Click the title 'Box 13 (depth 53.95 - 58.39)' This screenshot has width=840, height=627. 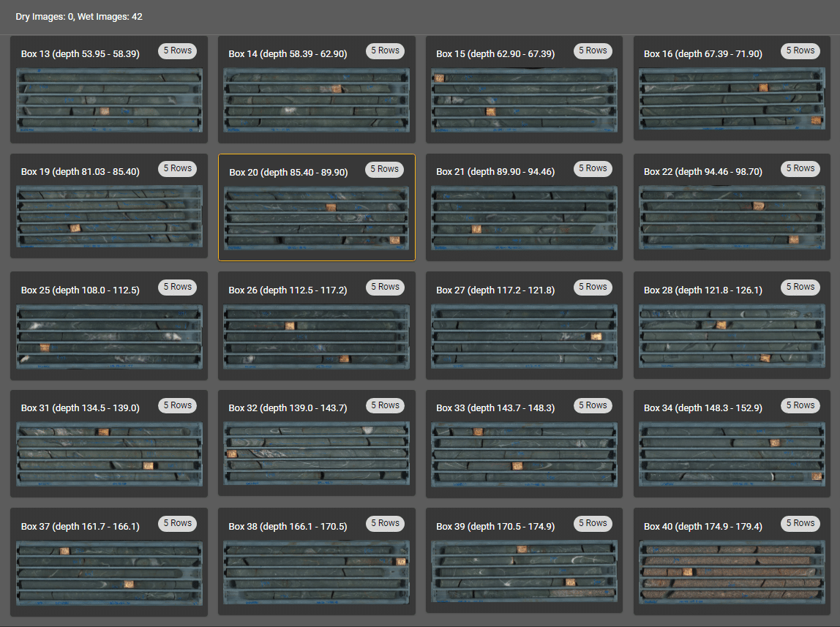click(80, 53)
